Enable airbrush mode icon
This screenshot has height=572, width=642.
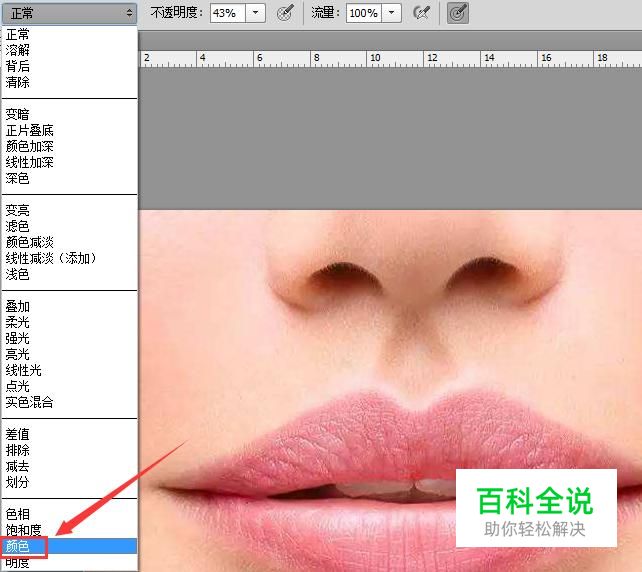tap(422, 13)
